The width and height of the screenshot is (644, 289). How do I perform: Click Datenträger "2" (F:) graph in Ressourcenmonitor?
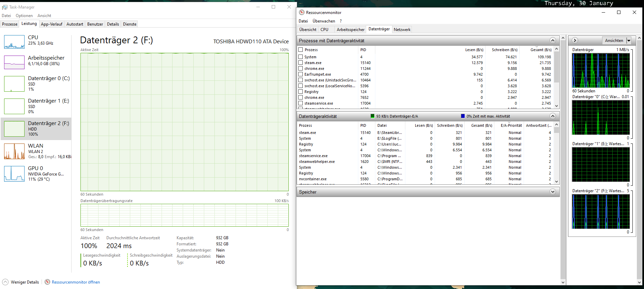pos(601,211)
